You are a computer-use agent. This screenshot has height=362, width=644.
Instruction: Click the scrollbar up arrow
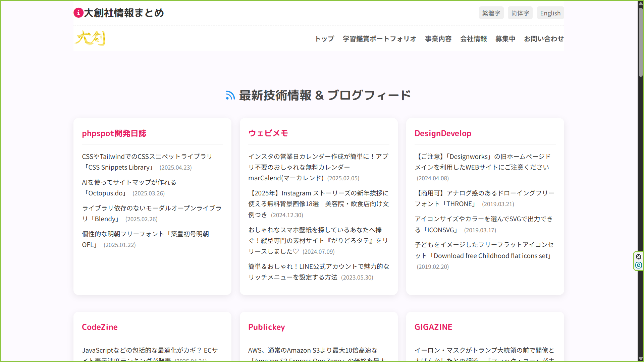click(641, 3)
